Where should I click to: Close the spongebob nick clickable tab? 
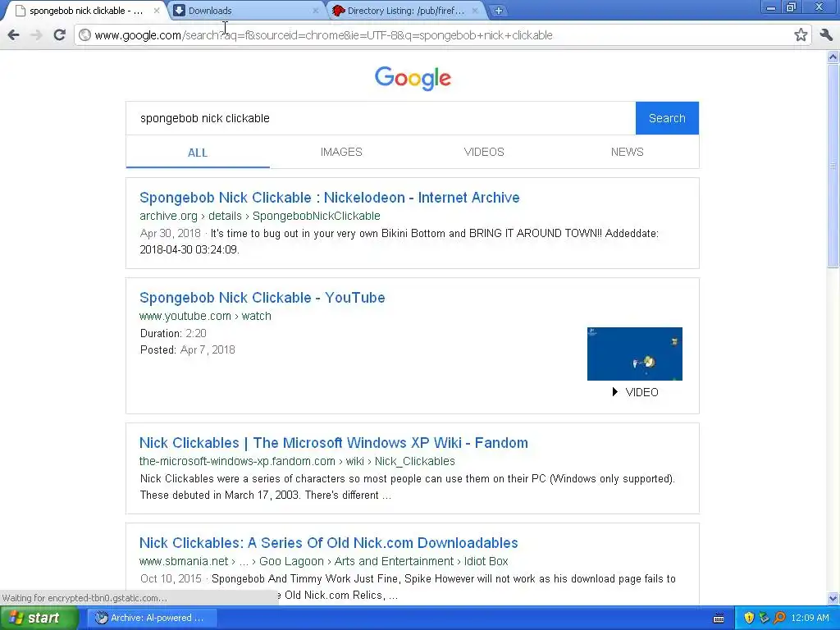coord(157,10)
